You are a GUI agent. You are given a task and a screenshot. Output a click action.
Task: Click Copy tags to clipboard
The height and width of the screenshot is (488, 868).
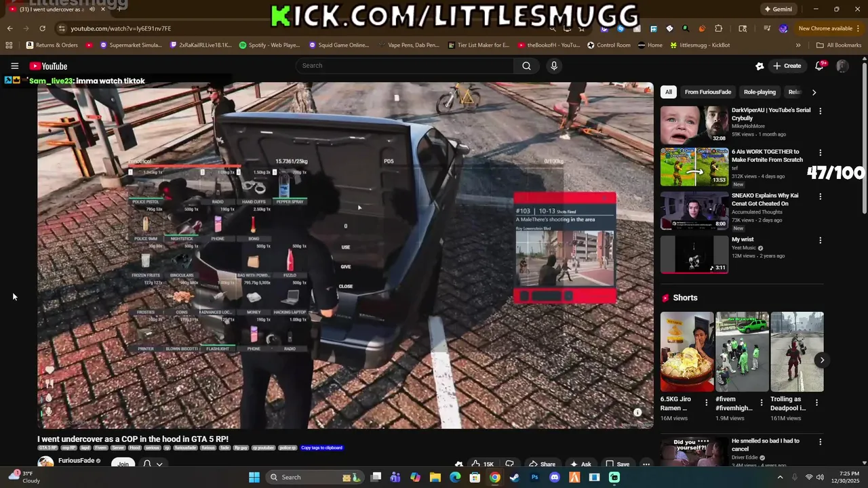[x=321, y=447]
